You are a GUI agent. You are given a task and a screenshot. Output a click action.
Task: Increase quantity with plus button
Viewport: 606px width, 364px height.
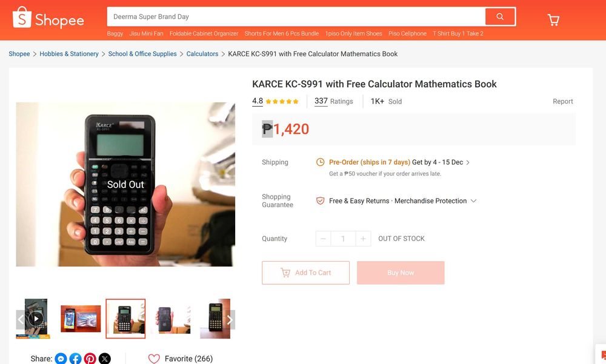pos(363,239)
